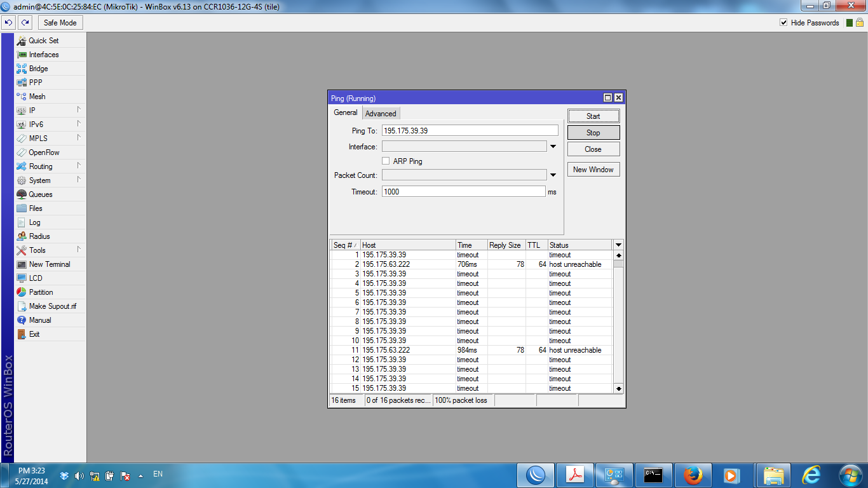Click the volume tray icon
Screen dimensions: 868x488
[x=79, y=475]
